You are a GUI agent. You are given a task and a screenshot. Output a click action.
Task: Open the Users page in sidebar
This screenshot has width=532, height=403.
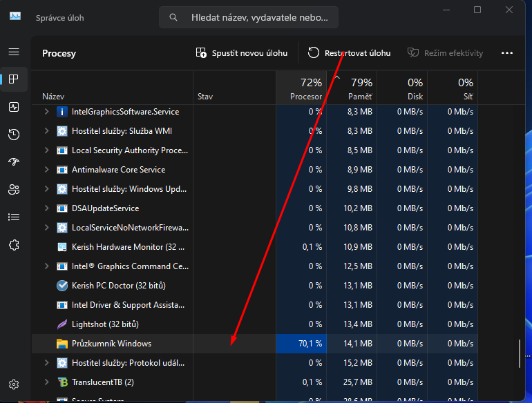tap(14, 190)
